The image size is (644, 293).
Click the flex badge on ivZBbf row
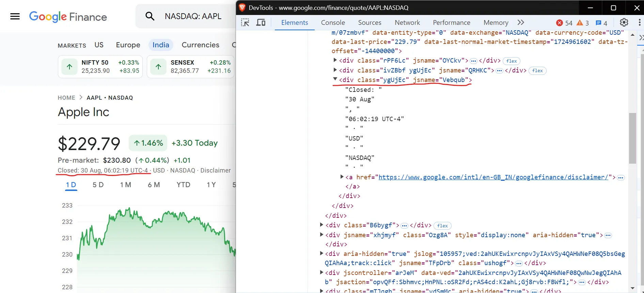[537, 70]
